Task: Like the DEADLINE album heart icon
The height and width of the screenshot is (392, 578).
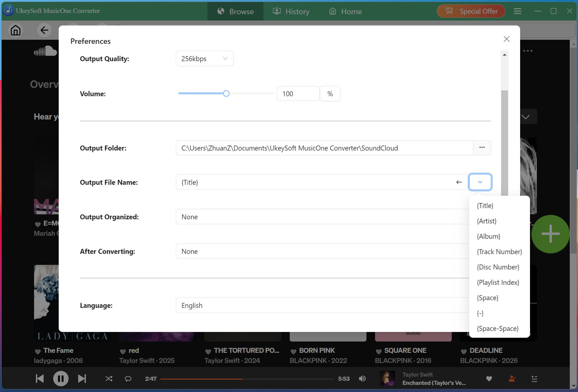Action: click(x=464, y=351)
